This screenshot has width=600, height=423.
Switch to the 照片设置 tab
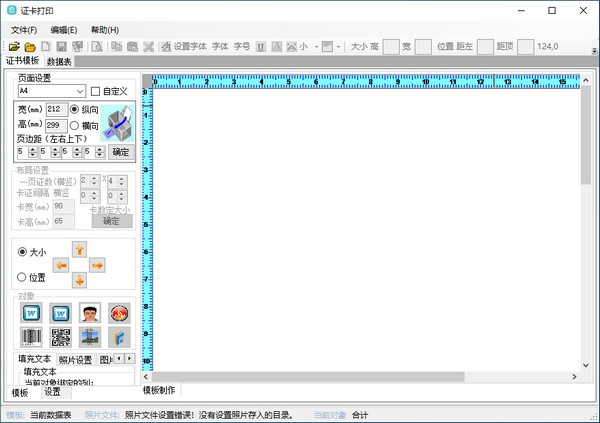[x=75, y=360]
